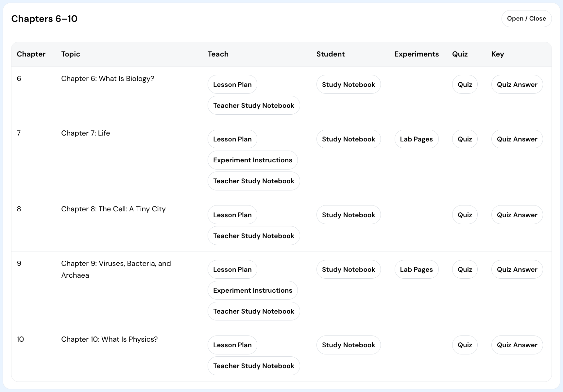
Task: Toggle the Open / Close button
Action: [526, 19]
